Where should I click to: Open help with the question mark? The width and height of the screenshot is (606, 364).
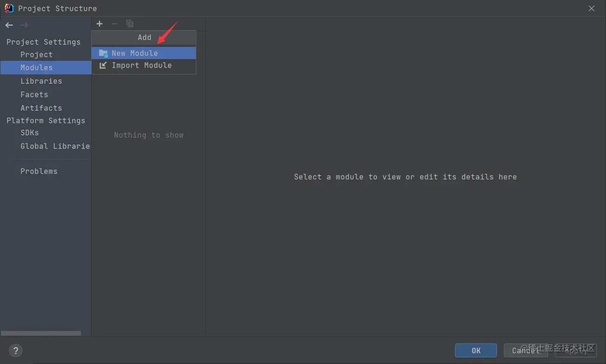pyautogui.click(x=15, y=351)
